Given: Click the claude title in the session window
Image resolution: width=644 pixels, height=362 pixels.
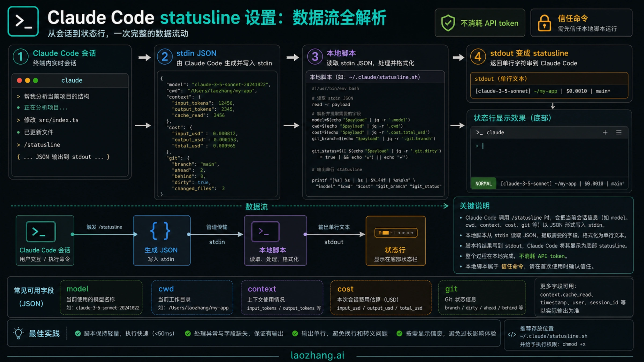Looking at the screenshot, I should tap(72, 80).
